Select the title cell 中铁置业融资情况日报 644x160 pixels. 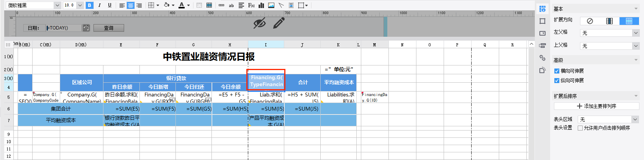(x=208, y=57)
